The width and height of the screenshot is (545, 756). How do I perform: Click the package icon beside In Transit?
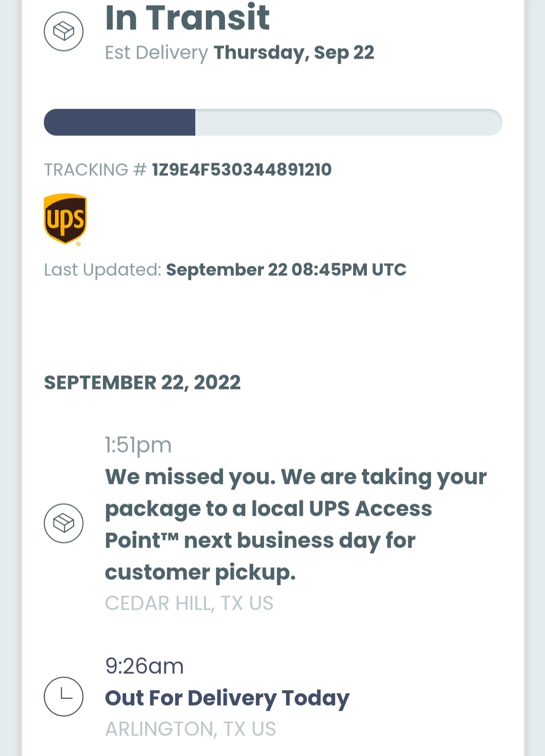pyautogui.click(x=64, y=31)
